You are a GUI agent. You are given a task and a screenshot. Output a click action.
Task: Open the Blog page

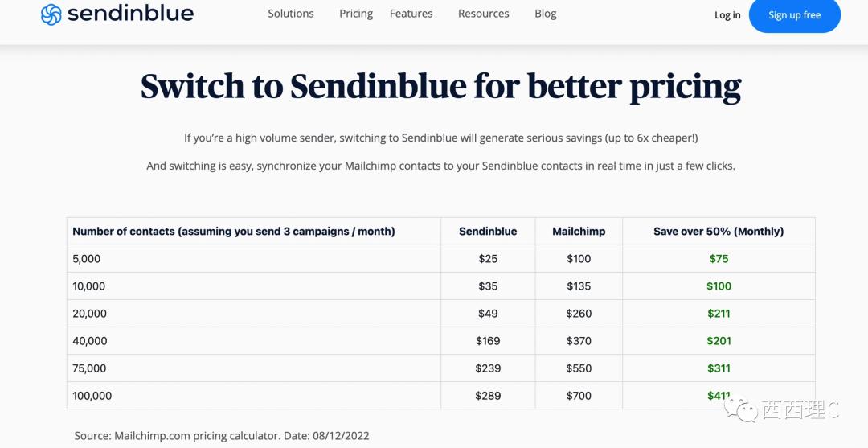click(546, 14)
